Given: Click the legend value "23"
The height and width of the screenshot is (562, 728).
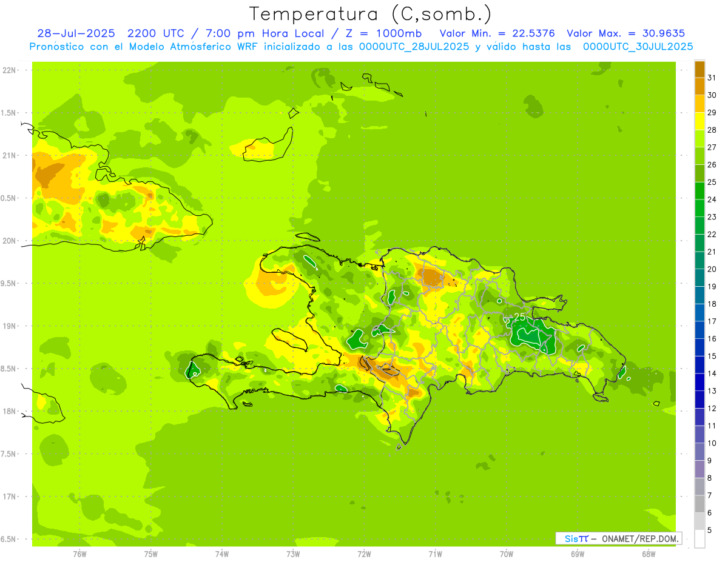Looking at the screenshot, I should [712, 216].
